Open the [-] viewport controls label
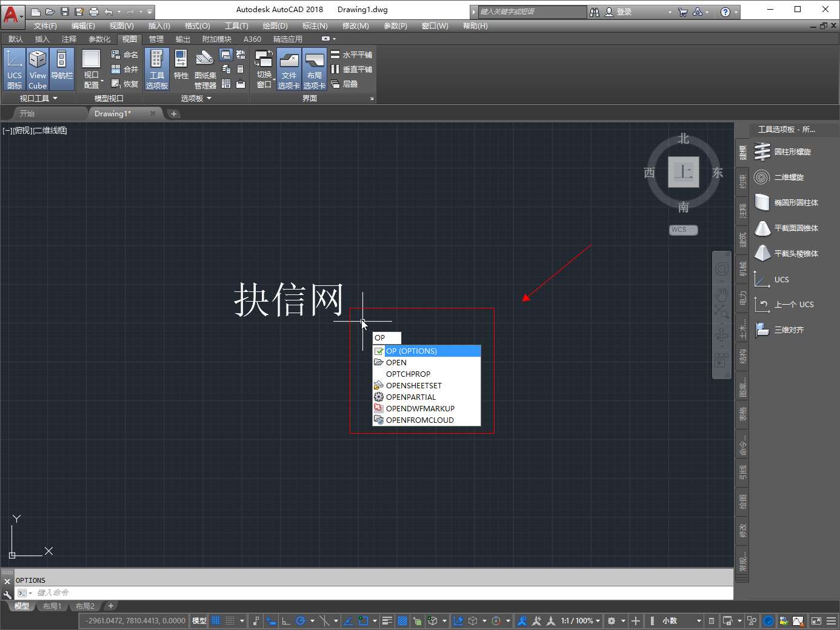The width and height of the screenshot is (840, 630). [x=7, y=130]
